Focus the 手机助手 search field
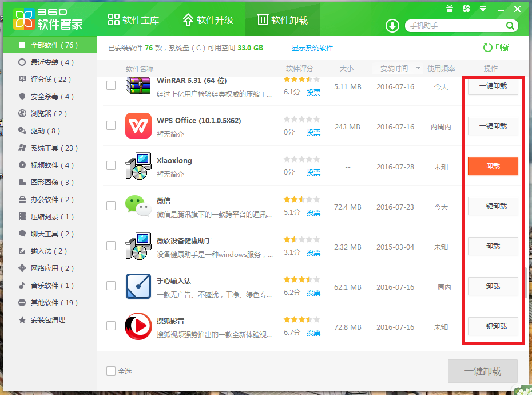532x395 pixels. click(x=457, y=26)
